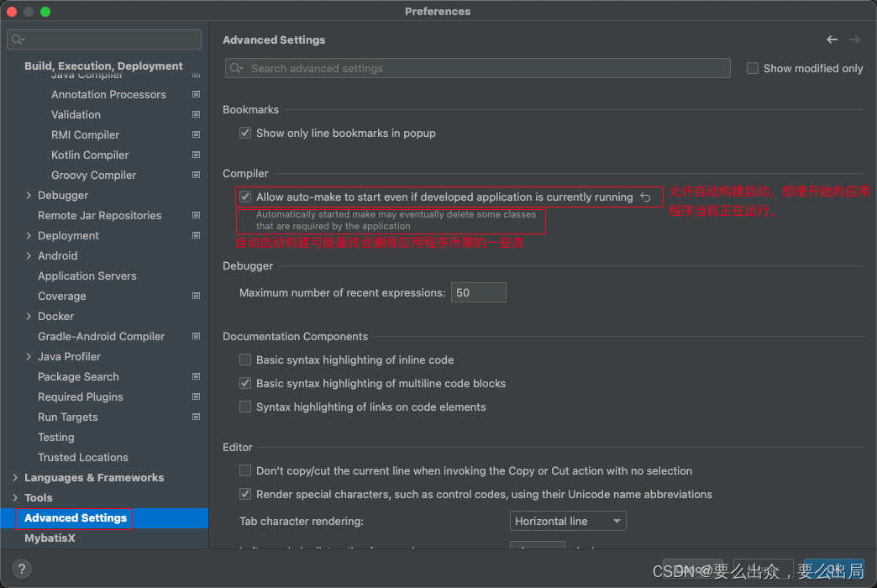
Task: Click the project-level icon beside Validation
Action: (x=197, y=115)
